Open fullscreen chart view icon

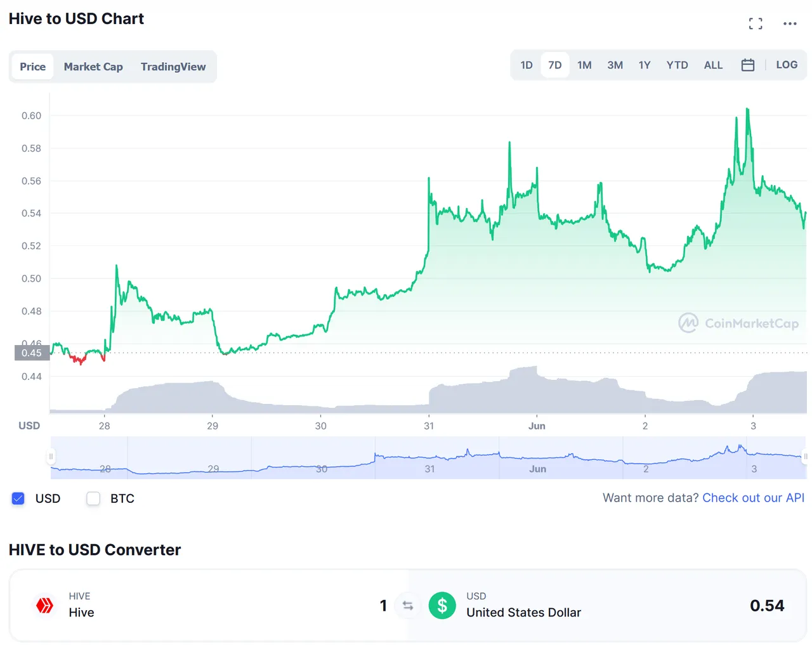coord(756,24)
